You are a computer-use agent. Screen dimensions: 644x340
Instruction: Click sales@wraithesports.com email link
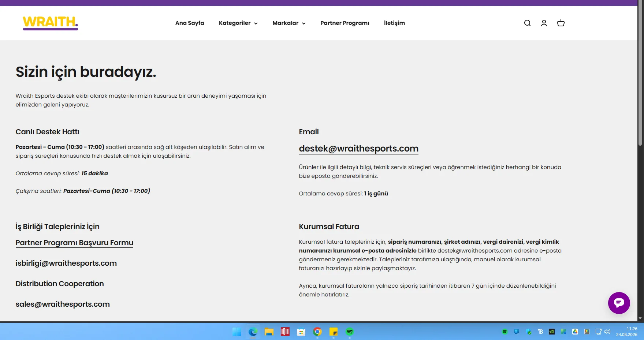pyautogui.click(x=63, y=304)
